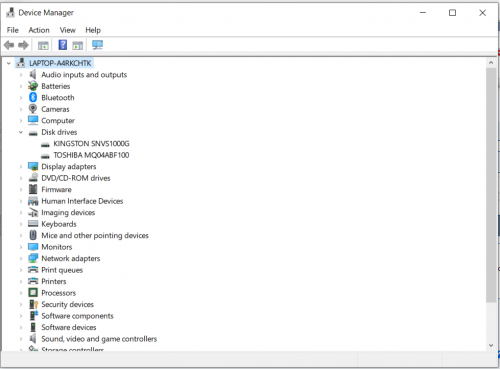This screenshot has width=500, height=369.
Task: Select the Software devices label
Action: [x=69, y=327]
